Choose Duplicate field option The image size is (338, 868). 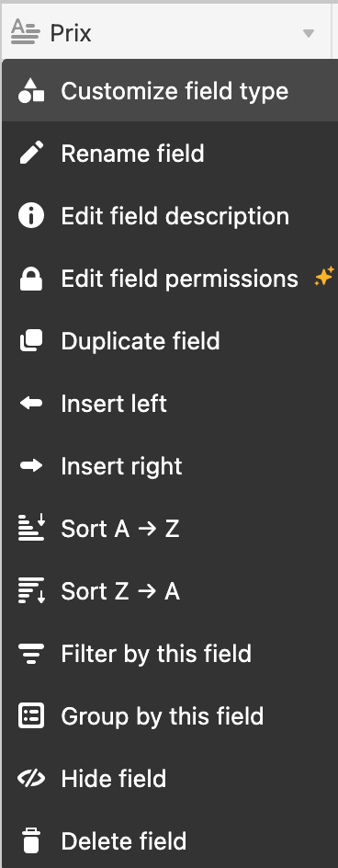click(x=169, y=341)
